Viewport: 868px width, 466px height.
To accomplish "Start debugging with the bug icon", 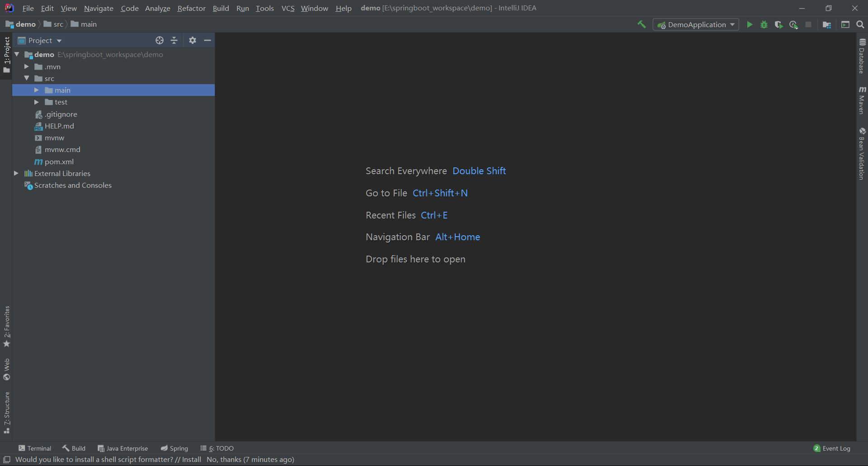I will pyautogui.click(x=764, y=24).
